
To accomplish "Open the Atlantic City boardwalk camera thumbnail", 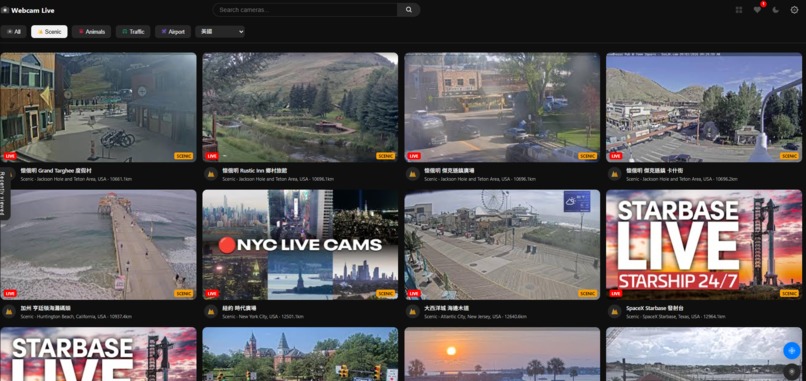I will coord(502,245).
